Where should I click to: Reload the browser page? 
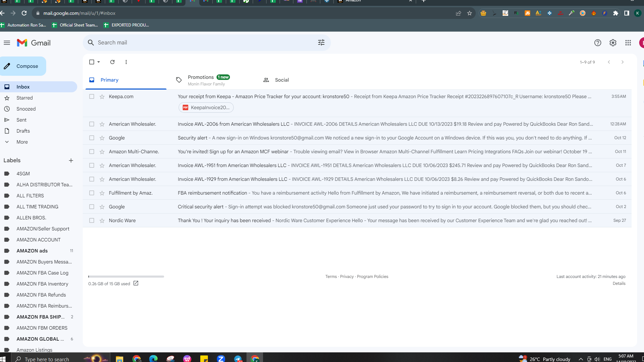click(x=24, y=13)
